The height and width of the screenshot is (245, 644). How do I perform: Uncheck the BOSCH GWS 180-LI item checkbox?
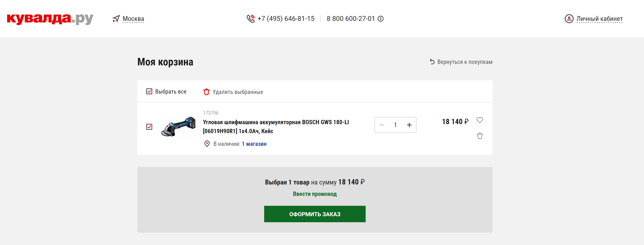[149, 127]
